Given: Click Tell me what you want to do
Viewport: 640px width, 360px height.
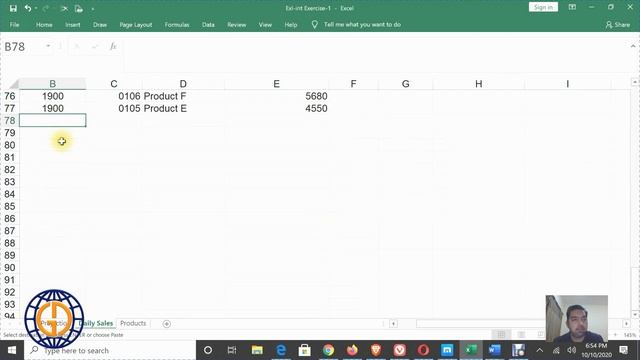Looking at the screenshot, I should 362,24.
